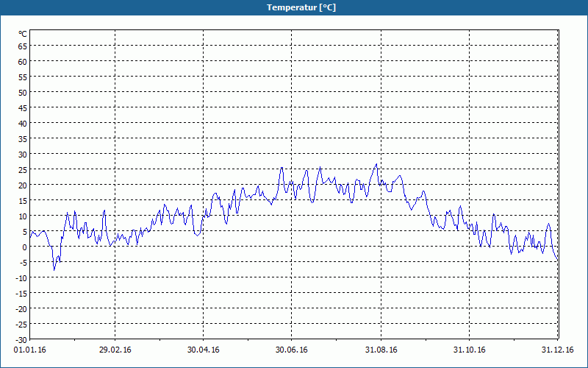Click the 29.02.16 date label
This screenshot has width=588, height=368.
115,350
